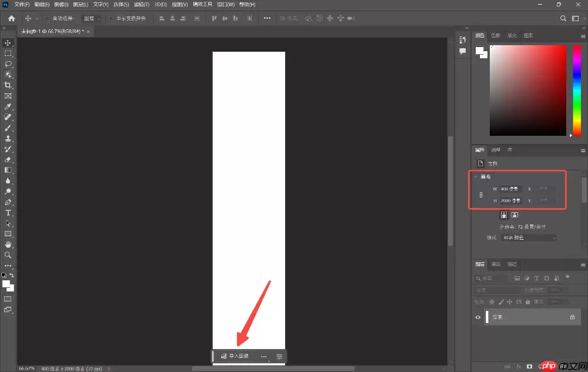Select the Horizontal Type tool
This screenshot has height=372, width=588.
tap(8, 213)
